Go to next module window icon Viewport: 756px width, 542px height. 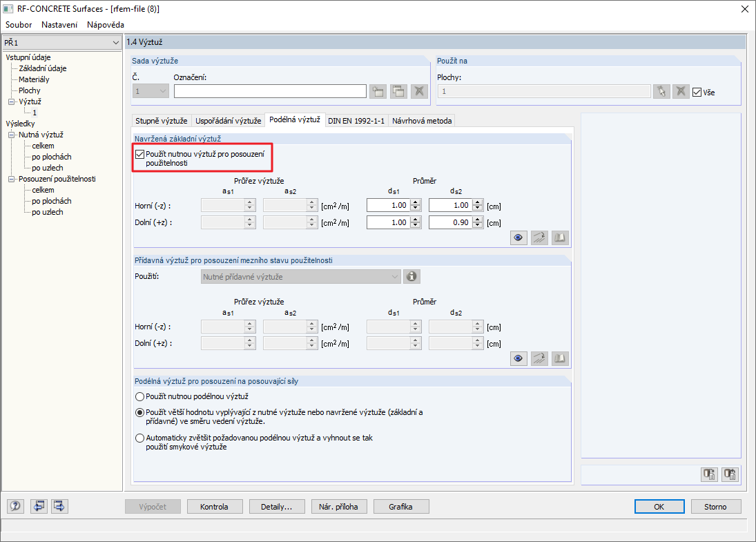click(59, 506)
